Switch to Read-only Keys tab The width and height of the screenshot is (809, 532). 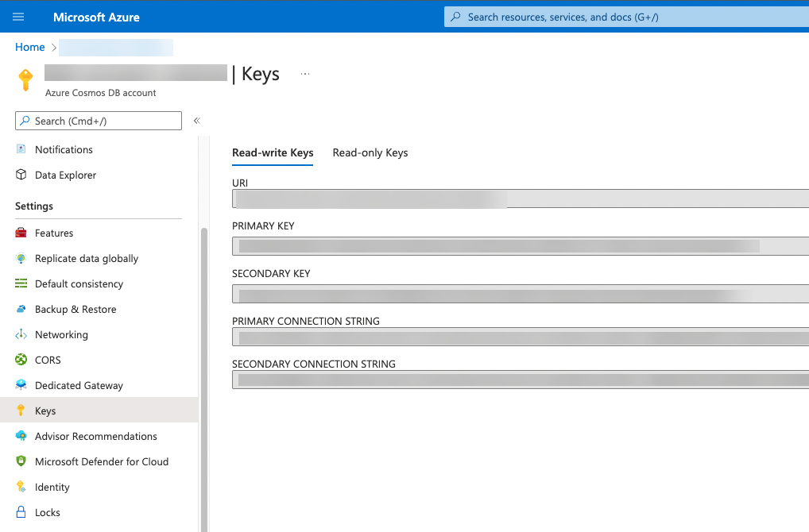click(370, 153)
